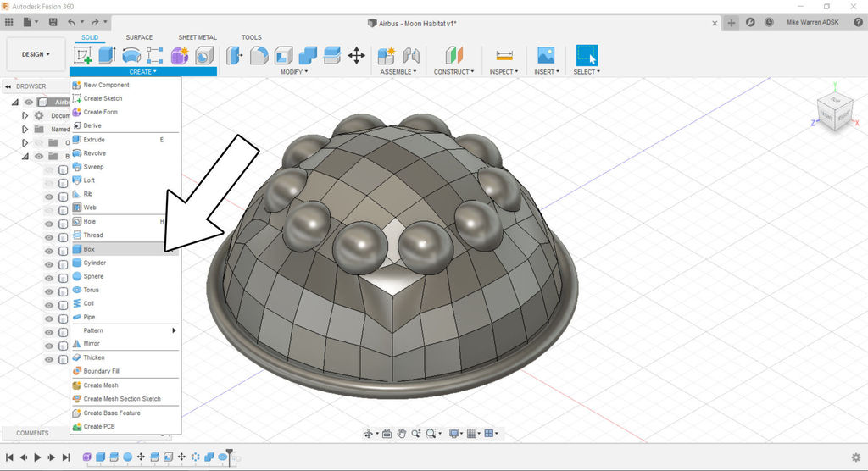Click the Fillet tool in Modify
The height and width of the screenshot is (471, 868).
[x=259, y=56]
